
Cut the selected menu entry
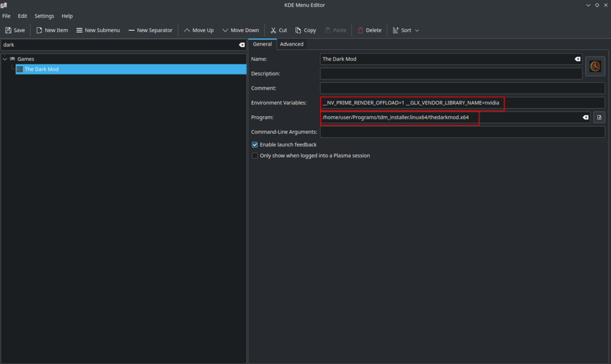tap(279, 30)
